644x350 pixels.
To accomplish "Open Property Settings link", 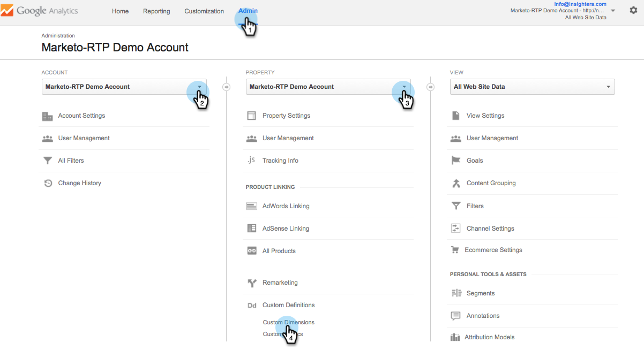I will click(x=286, y=116).
